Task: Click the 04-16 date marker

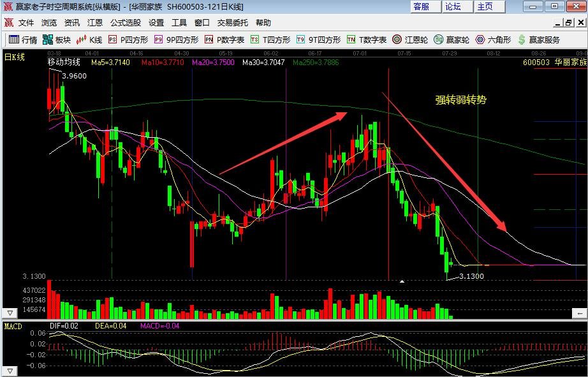Action: click(x=136, y=54)
